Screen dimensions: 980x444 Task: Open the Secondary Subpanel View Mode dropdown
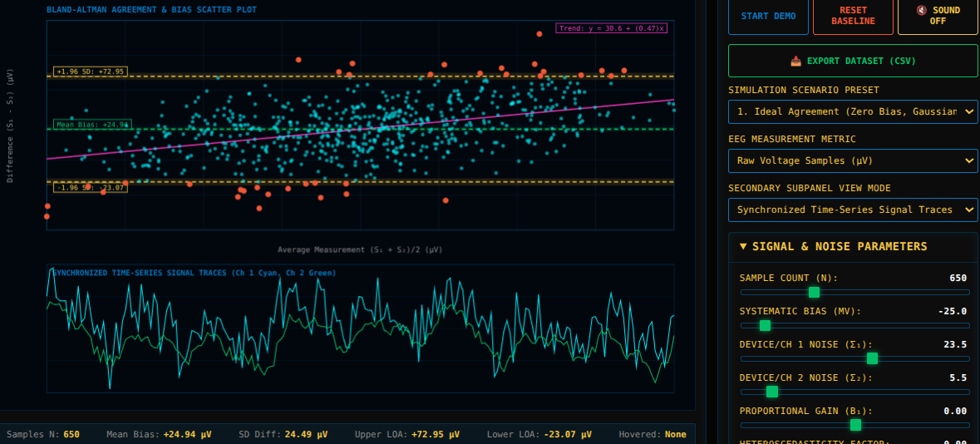click(853, 210)
